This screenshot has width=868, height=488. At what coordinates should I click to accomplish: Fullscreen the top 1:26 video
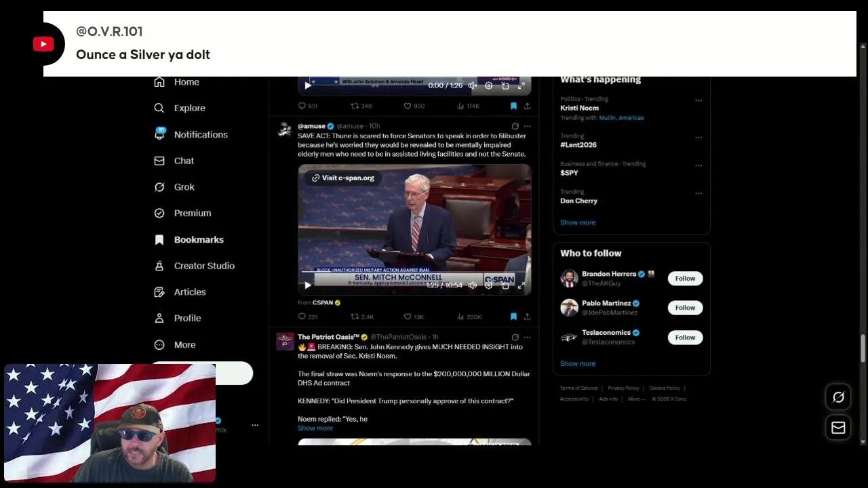521,85
